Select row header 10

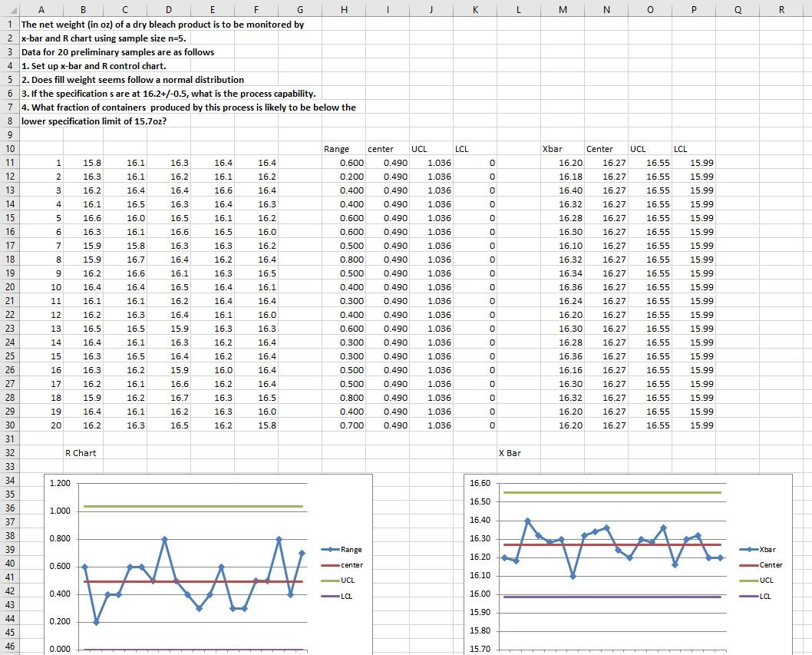point(10,149)
